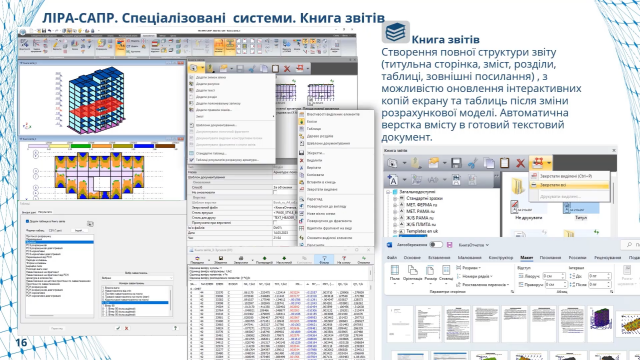This screenshot has width=640, height=360.
Task: Click second green arrow (next) in results table toolbar
Action: point(284,259)
